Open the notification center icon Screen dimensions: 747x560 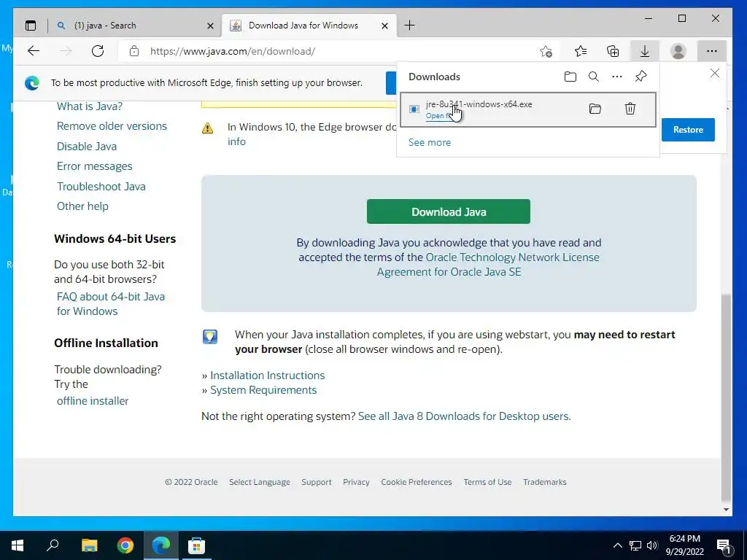click(724, 546)
